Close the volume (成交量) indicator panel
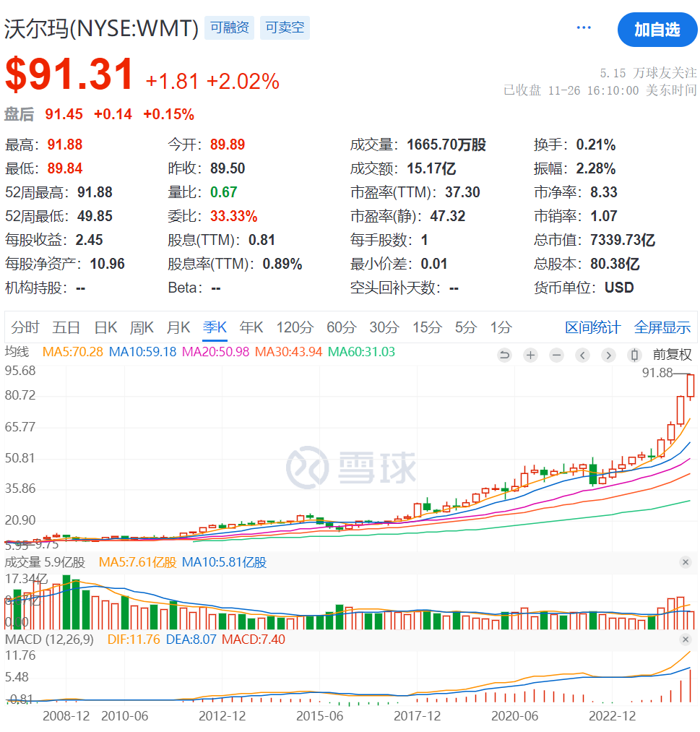The width and height of the screenshot is (700, 732). point(685,562)
